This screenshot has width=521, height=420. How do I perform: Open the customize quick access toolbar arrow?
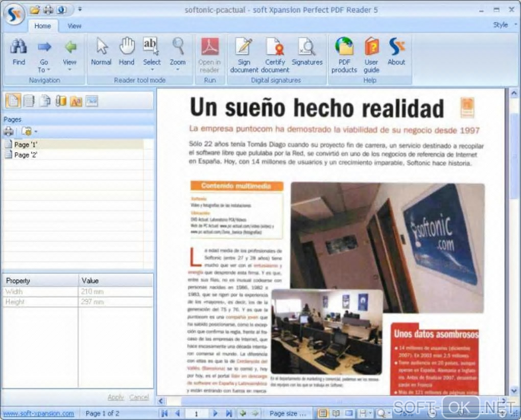pyautogui.click(x=80, y=9)
